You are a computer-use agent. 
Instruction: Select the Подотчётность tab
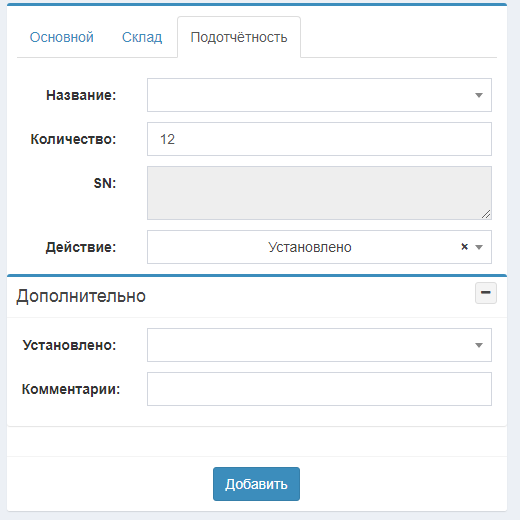(x=239, y=37)
